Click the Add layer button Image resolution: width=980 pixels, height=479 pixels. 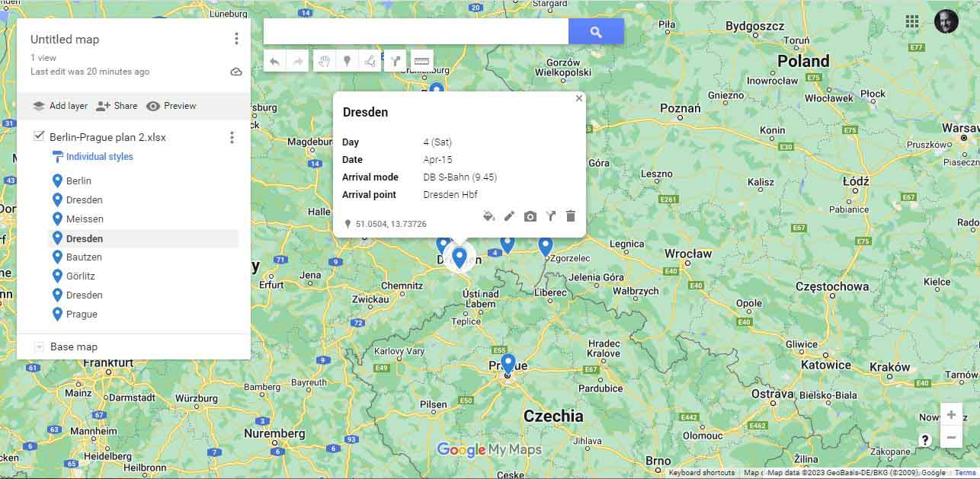click(x=60, y=106)
